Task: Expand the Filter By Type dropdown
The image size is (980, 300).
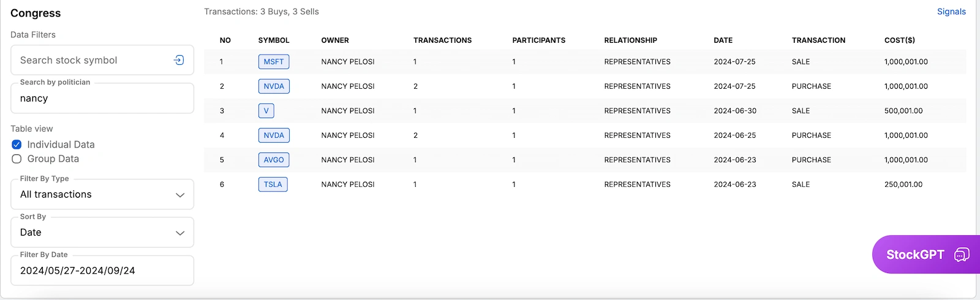Action: pos(102,195)
